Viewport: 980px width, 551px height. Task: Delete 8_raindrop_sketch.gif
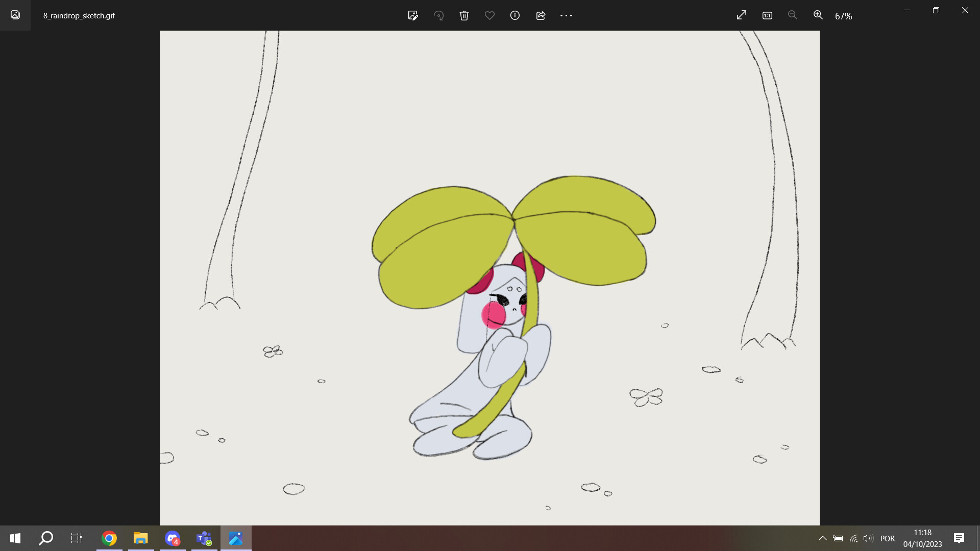click(x=464, y=15)
